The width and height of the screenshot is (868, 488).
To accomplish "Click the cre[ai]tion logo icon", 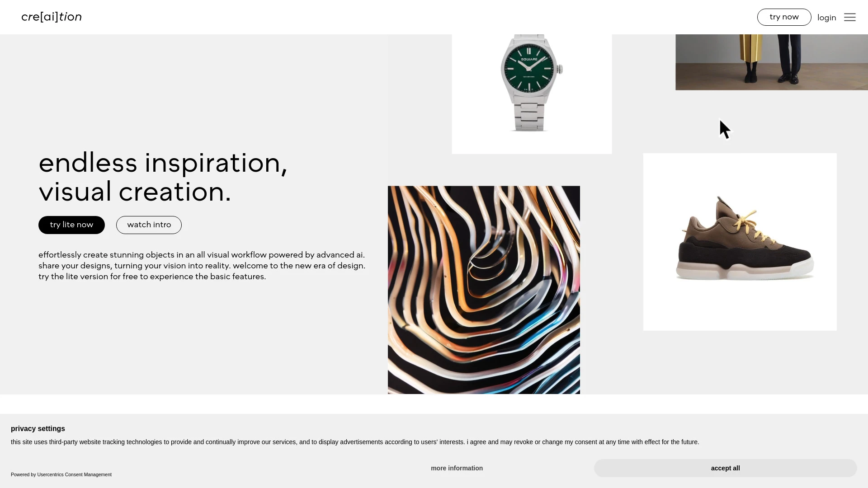I will click(x=51, y=17).
